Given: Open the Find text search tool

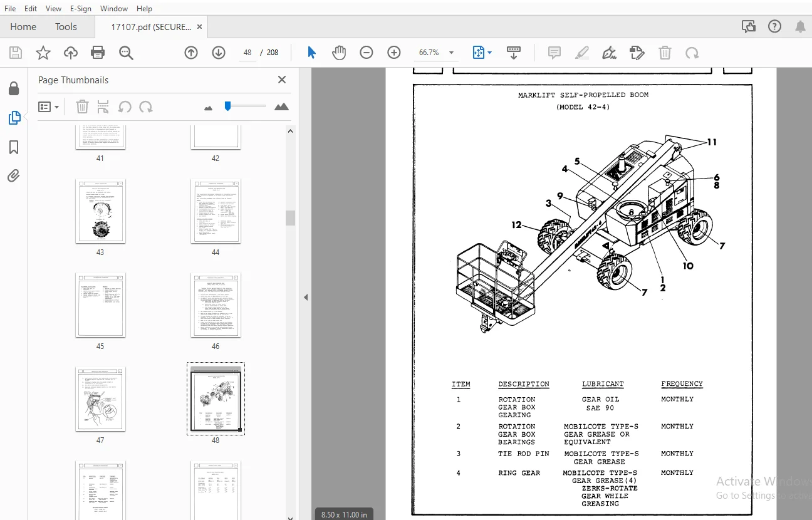Looking at the screenshot, I should [126, 53].
